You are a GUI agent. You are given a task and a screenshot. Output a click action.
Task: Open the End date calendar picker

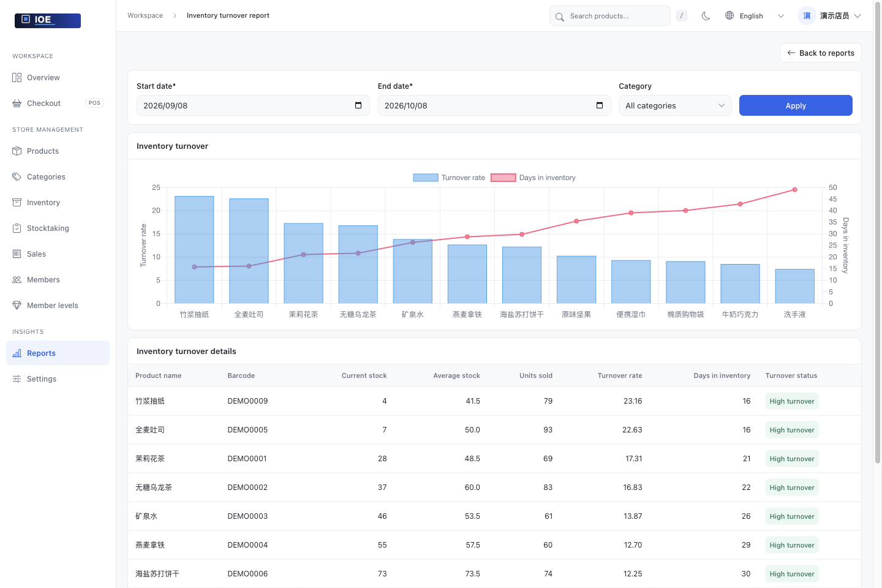600,105
